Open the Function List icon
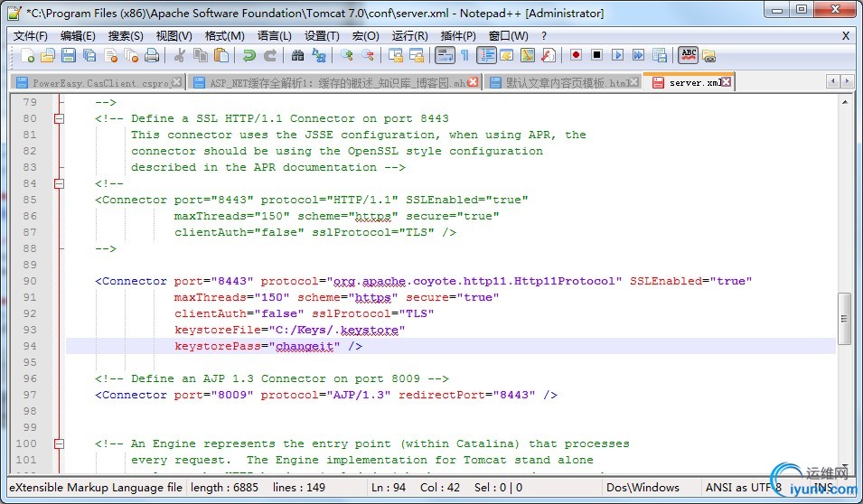863x504 pixels. click(x=549, y=55)
